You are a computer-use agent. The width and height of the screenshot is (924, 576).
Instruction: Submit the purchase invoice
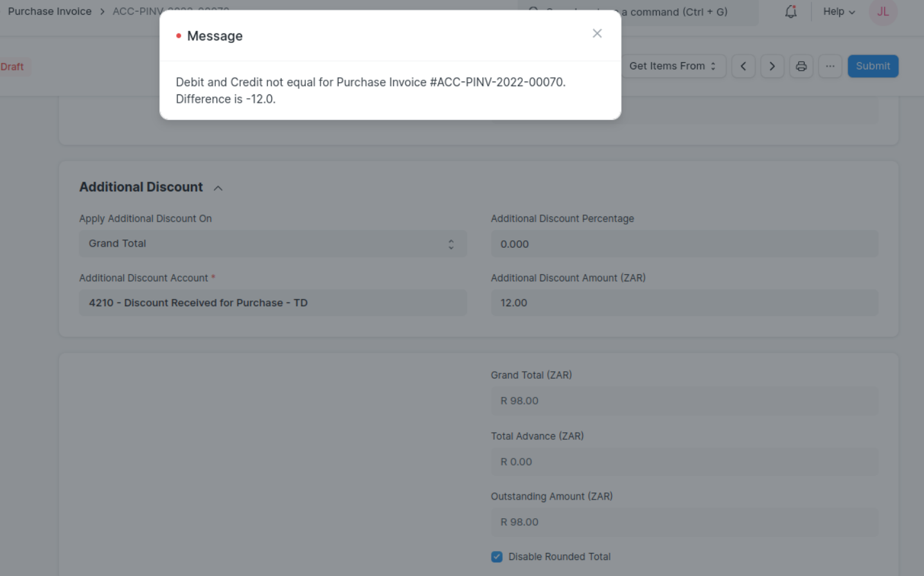coord(873,65)
